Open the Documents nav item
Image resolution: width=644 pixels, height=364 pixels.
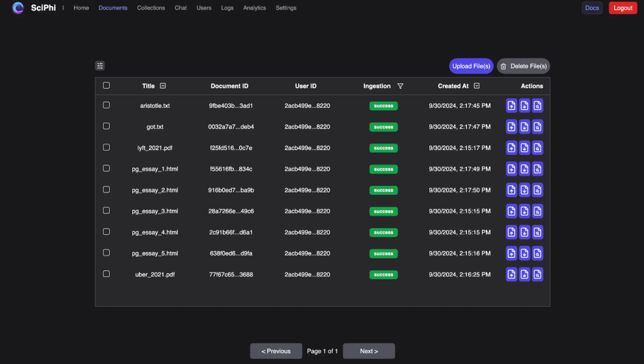[x=113, y=8]
